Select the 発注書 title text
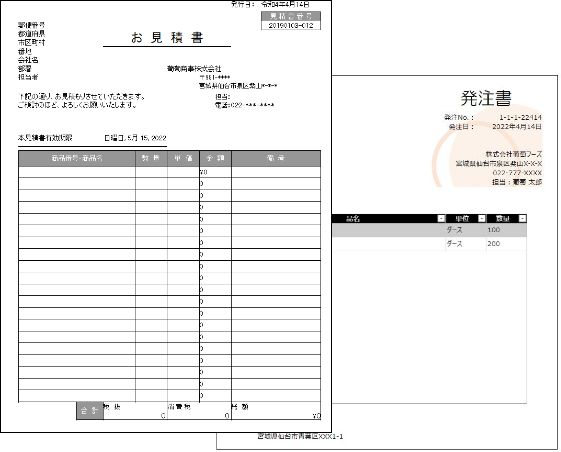Viewport: 561px width, 452px height. pos(486,98)
